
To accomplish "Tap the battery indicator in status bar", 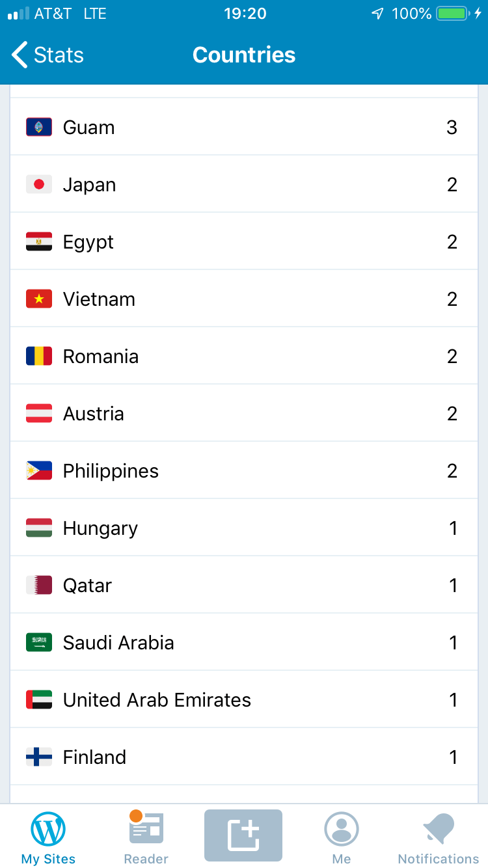I will (452, 14).
